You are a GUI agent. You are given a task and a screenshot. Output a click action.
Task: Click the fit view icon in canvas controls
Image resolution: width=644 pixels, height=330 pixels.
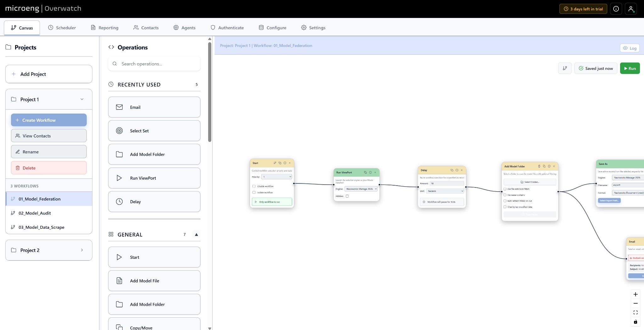(635, 312)
